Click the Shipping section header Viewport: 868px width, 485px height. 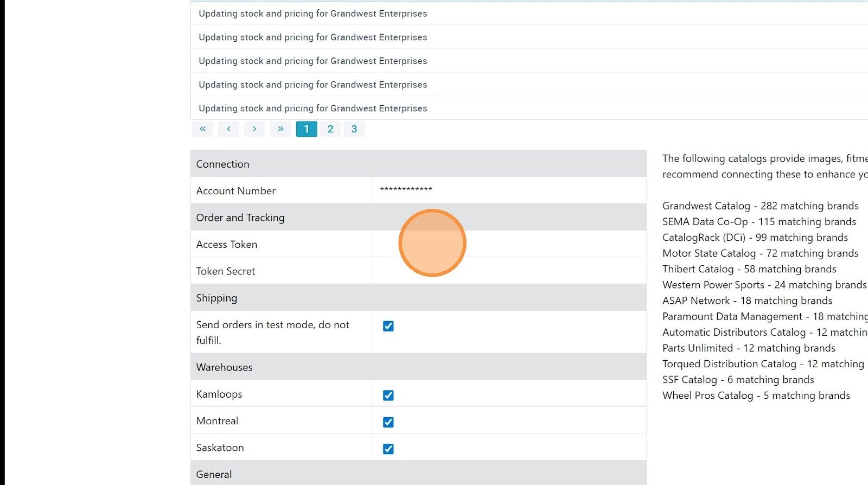coord(418,298)
